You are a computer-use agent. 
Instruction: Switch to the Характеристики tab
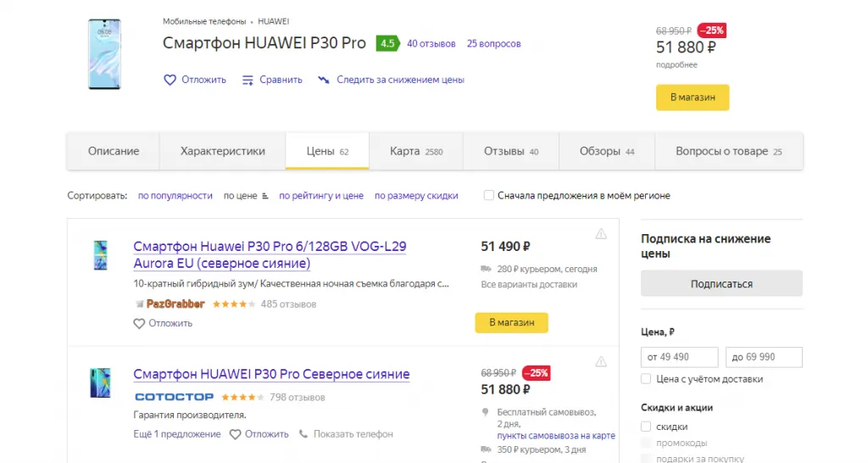point(222,151)
